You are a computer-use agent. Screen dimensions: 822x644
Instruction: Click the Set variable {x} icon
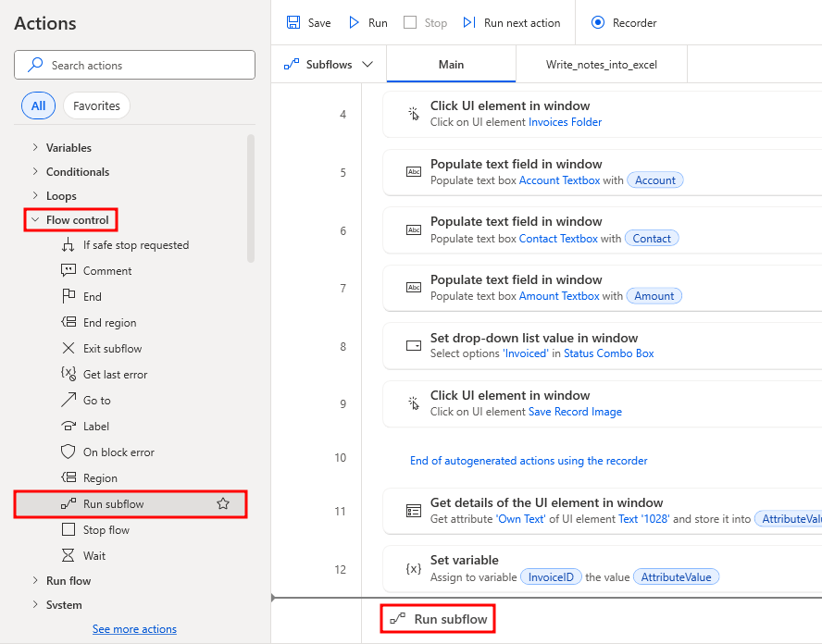tap(414, 569)
